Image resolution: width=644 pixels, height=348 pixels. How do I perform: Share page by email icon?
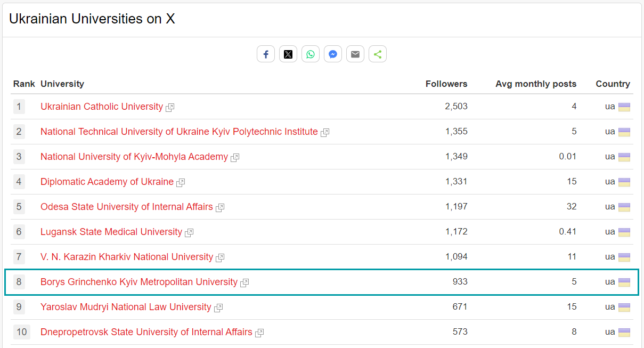coord(355,54)
